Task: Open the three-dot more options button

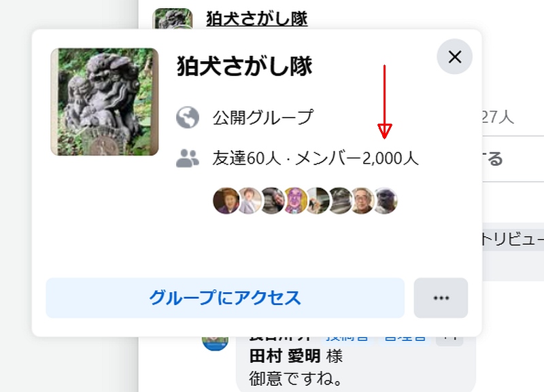Action: click(x=441, y=298)
